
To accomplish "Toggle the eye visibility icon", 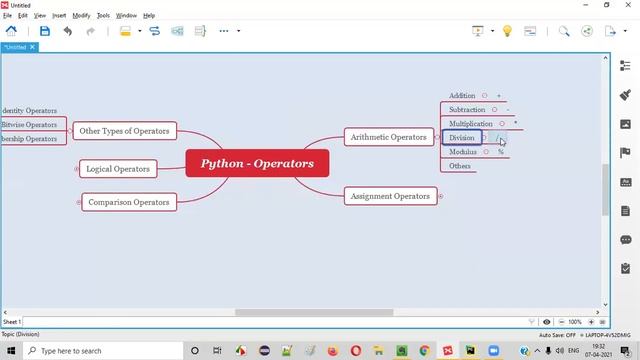I will (547, 322).
